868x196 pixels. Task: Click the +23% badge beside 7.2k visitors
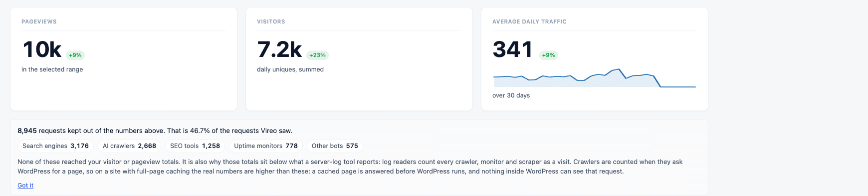[x=317, y=55]
